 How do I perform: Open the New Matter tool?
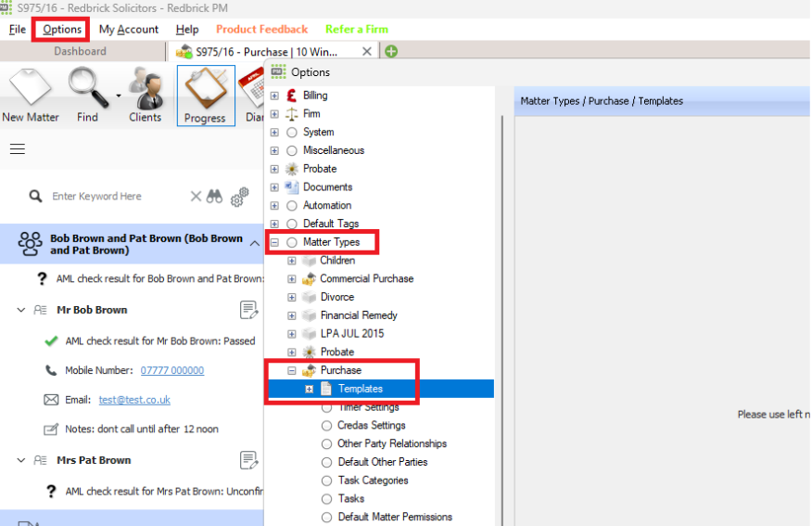pos(30,95)
